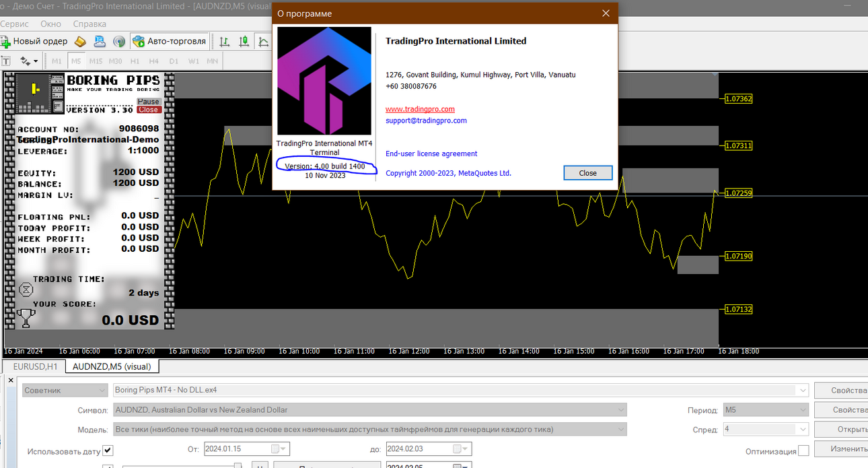
Task: Open the www.tradingpro.com link
Action: coord(420,109)
